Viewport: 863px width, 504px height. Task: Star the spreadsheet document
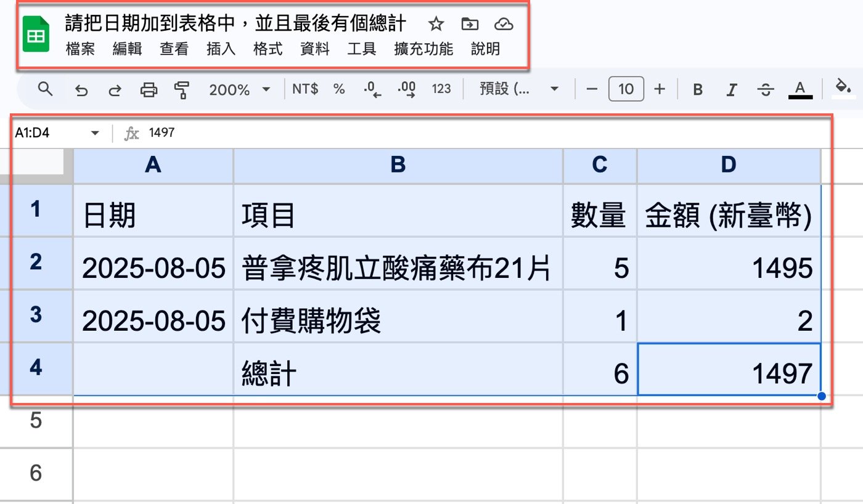(436, 25)
